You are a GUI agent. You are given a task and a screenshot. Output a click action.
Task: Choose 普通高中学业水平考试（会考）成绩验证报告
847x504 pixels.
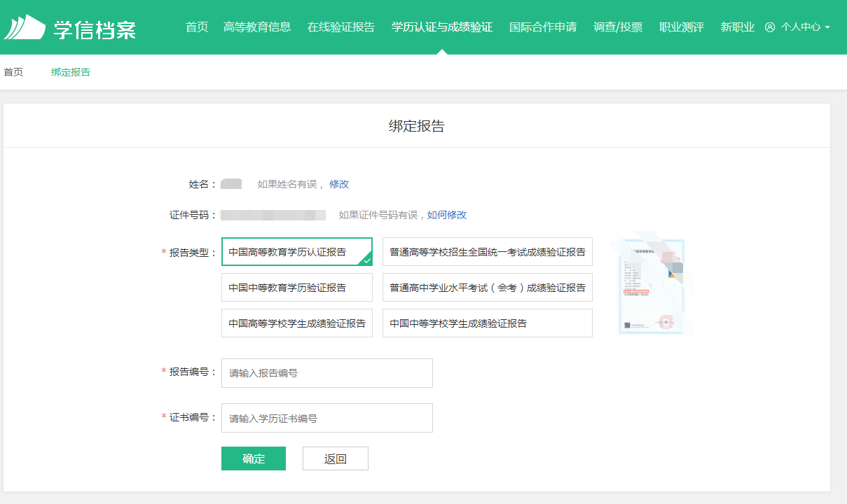[487, 288]
